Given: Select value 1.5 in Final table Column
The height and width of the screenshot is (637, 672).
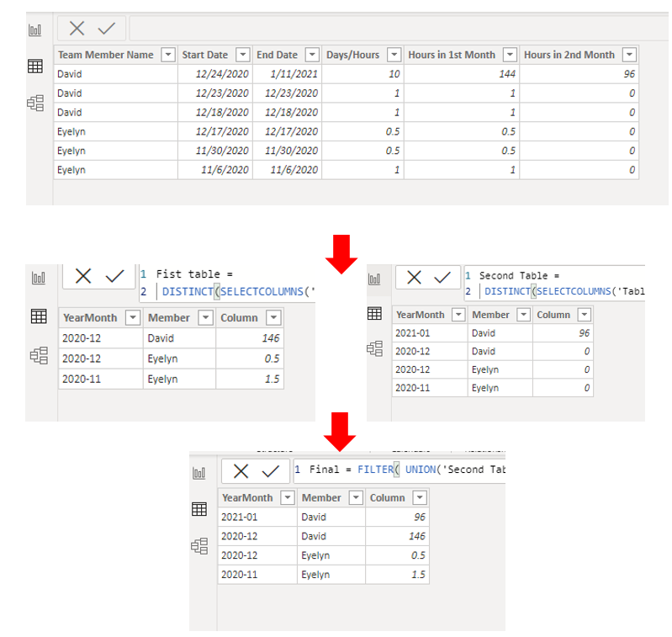Looking at the screenshot, I should click(x=397, y=575).
